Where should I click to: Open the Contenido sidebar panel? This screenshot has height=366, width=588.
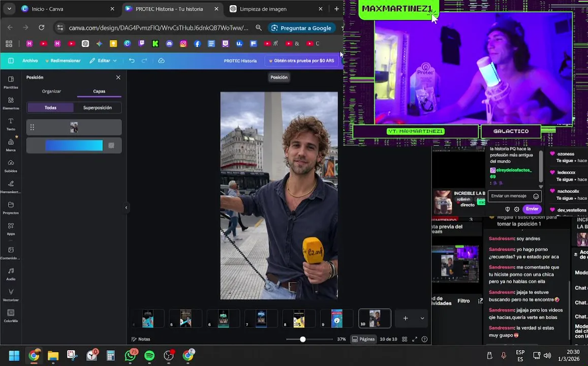11,253
